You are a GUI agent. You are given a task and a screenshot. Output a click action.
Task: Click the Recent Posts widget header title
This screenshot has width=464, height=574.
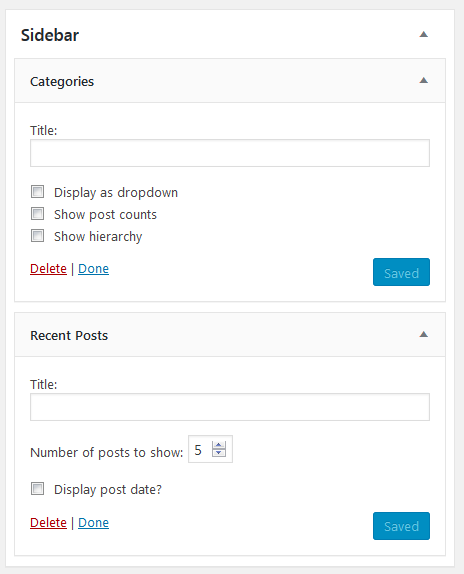coord(69,336)
